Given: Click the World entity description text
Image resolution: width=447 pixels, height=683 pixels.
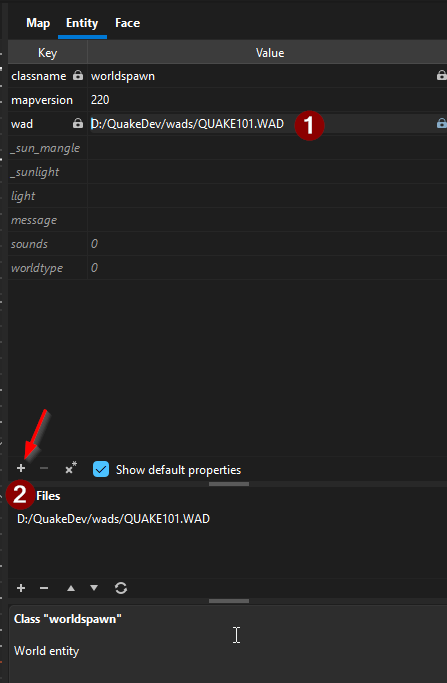Looking at the screenshot, I should 47,651.
